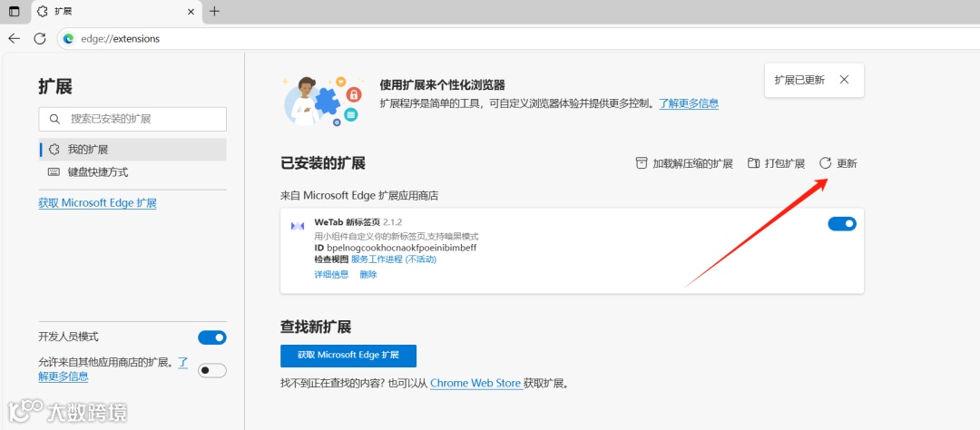Open 我的扩展 in sidebar
980x430 pixels.
coord(132,150)
